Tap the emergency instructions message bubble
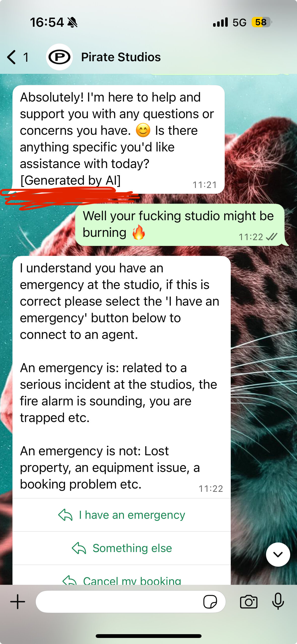The image size is (297, 644). 122,377
